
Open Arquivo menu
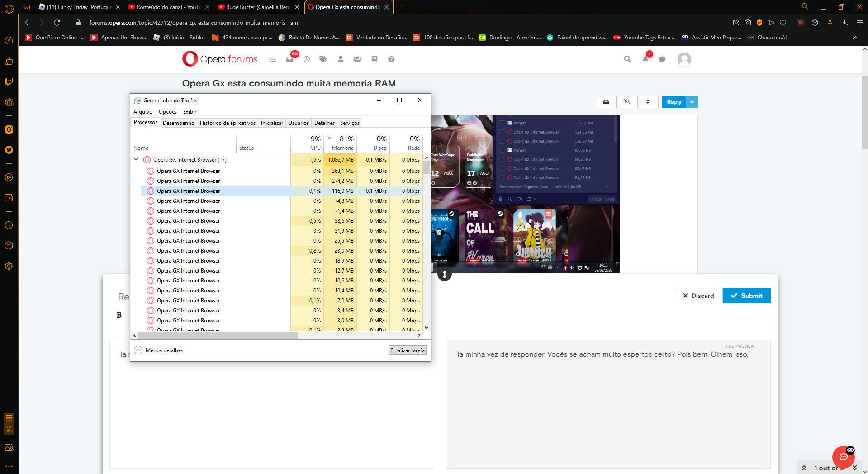click(x=143, y=112)
